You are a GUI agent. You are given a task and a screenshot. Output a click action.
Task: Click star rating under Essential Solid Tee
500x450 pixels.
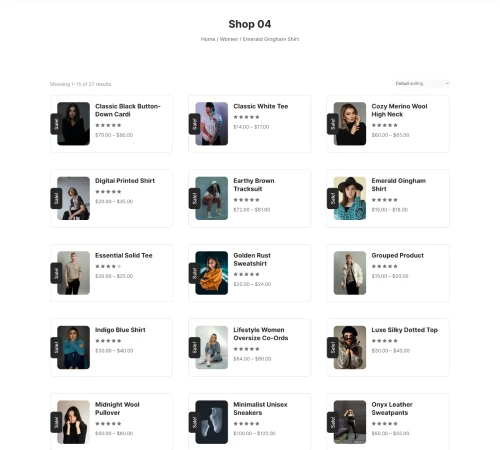[x=108, y=266]
